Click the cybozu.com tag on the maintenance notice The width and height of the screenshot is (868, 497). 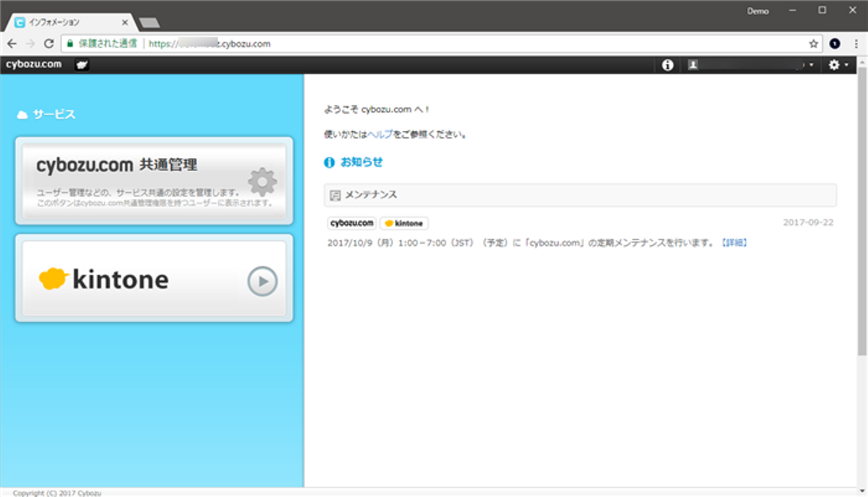[x=352, y=223]
